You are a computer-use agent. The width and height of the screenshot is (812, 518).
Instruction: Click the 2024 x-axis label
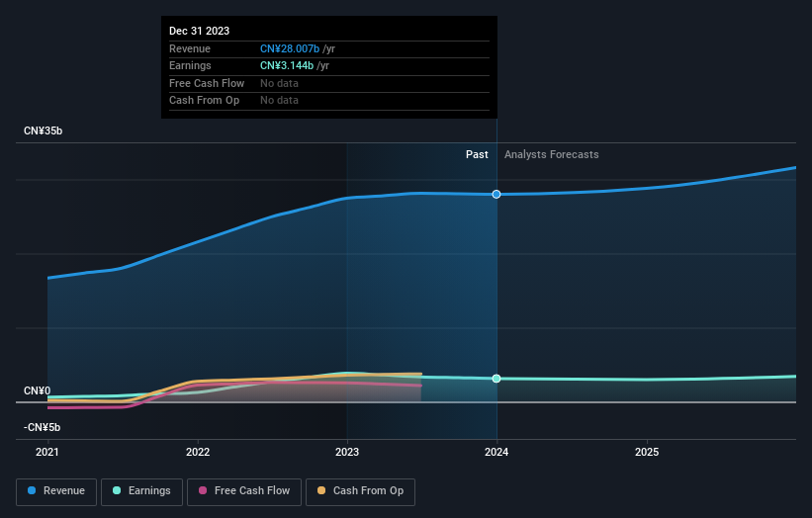click(496, 452)
